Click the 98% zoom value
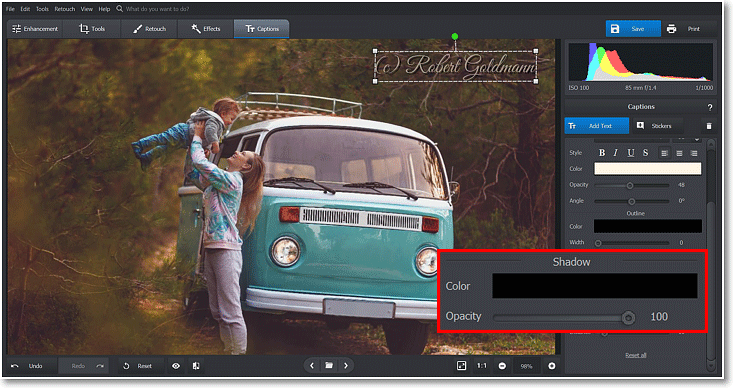Viewport: 733px width, 388px height. [526, 366]
